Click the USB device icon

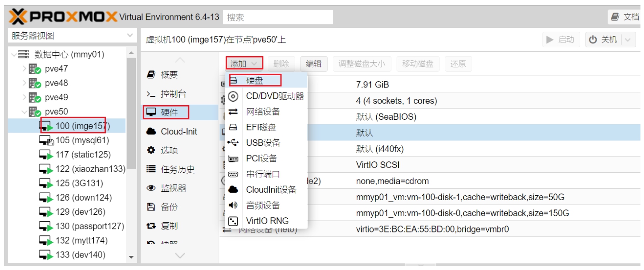coord(233,143)
